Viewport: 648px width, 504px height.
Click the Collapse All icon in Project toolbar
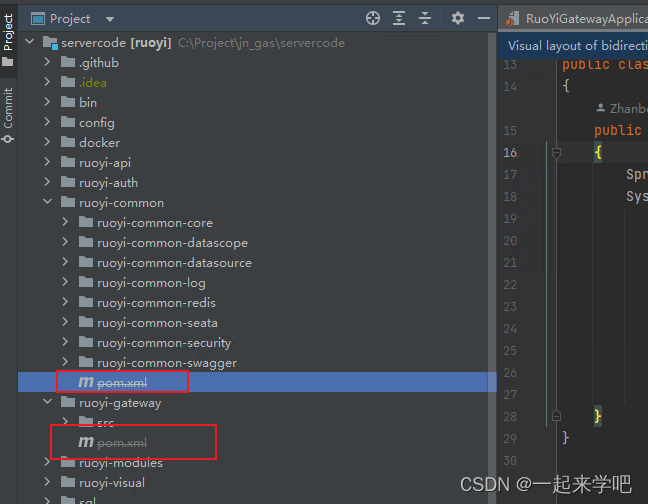coord(425,18)
